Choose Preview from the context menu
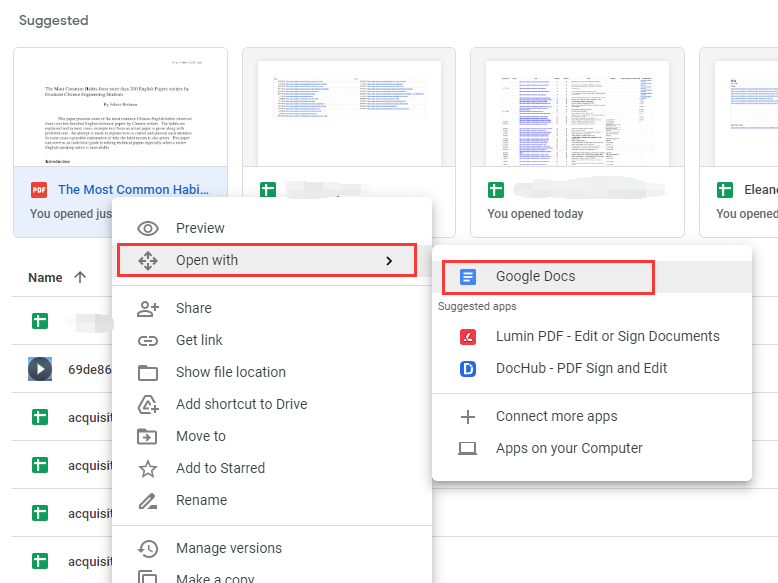The image size is (778, 583). point(272,228)
